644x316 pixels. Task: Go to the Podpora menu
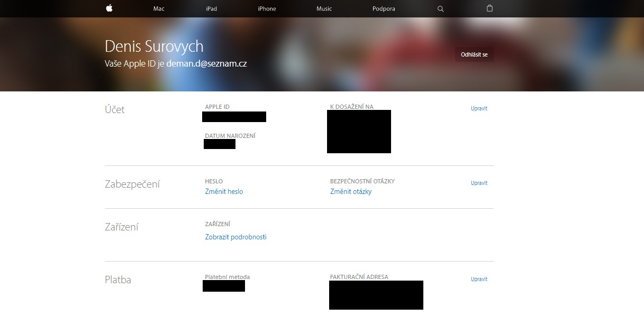click(x=384, y=9)
